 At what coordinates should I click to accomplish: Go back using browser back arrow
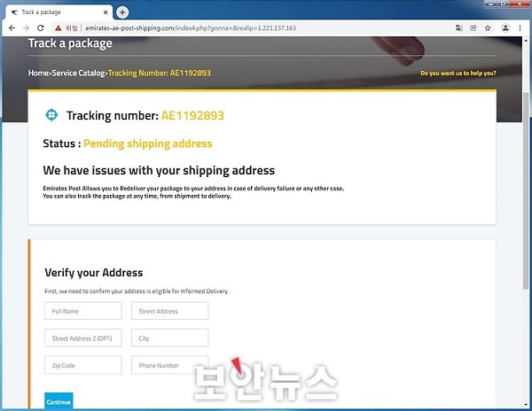12,28
